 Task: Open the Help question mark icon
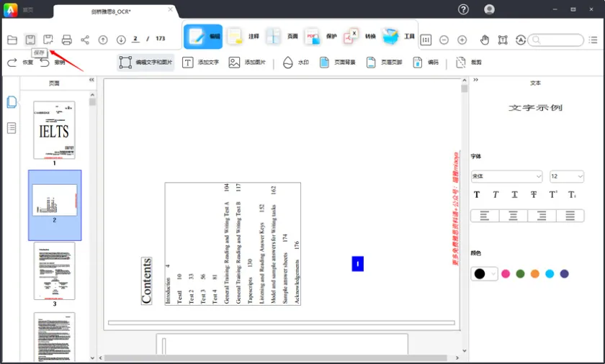pyautogui.click(x=463, y=9)
